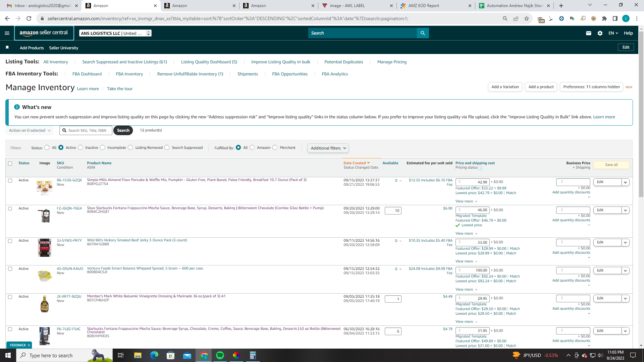This screenshot has width=644, height=362.
Task: Select the Inactive status filter radio
Action: tap(80, 147)
